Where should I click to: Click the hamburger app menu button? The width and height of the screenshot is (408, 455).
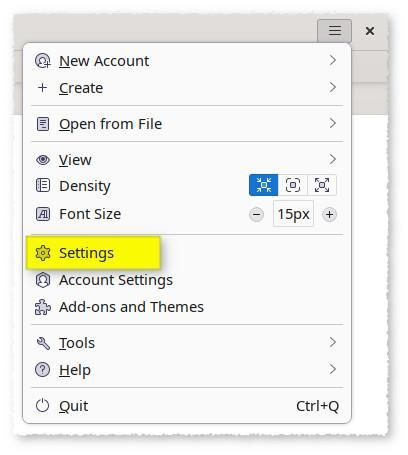click(334, 31)
